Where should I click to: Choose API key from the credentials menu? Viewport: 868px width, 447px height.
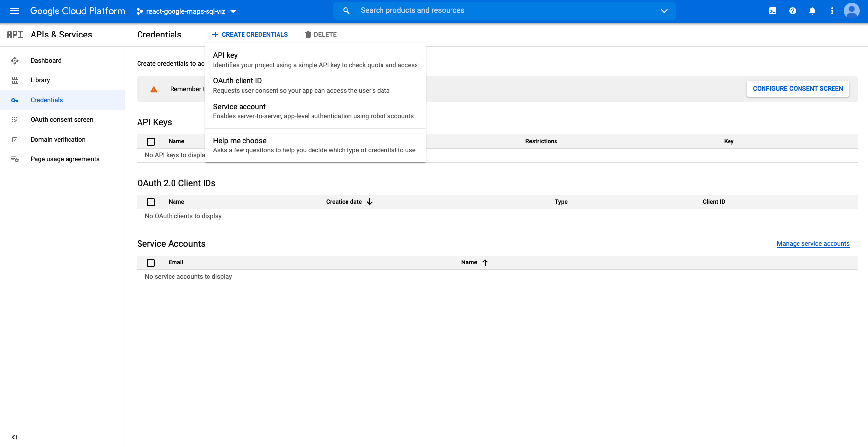pos(315,60)
